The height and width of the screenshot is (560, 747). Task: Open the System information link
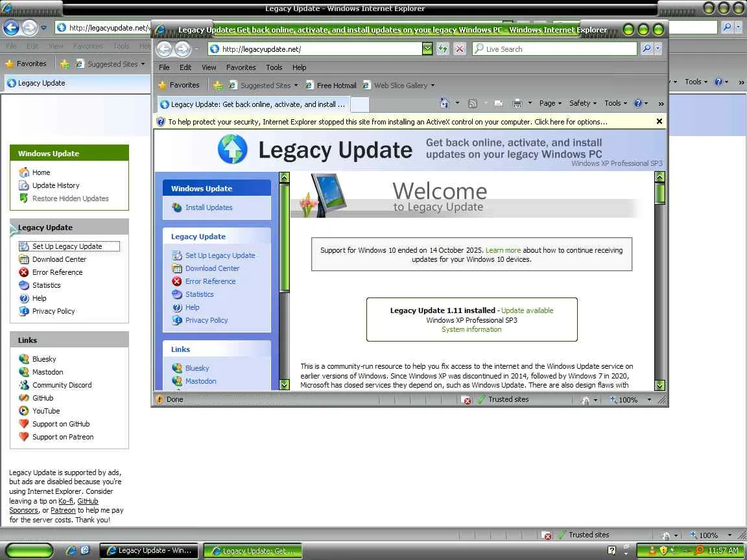[471, 329]
